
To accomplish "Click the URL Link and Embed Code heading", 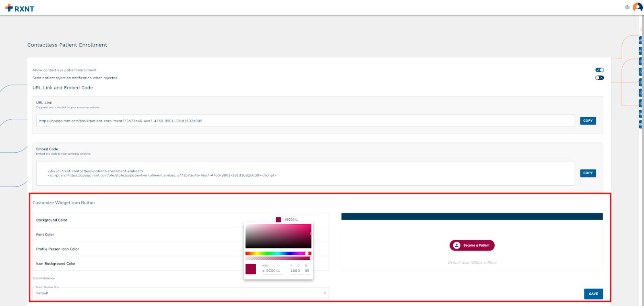I will 63,87.
